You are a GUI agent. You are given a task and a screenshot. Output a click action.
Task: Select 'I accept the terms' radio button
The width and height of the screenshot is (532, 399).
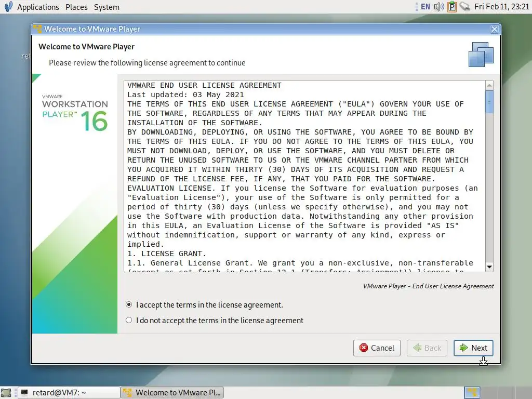(x=129, y=304)
